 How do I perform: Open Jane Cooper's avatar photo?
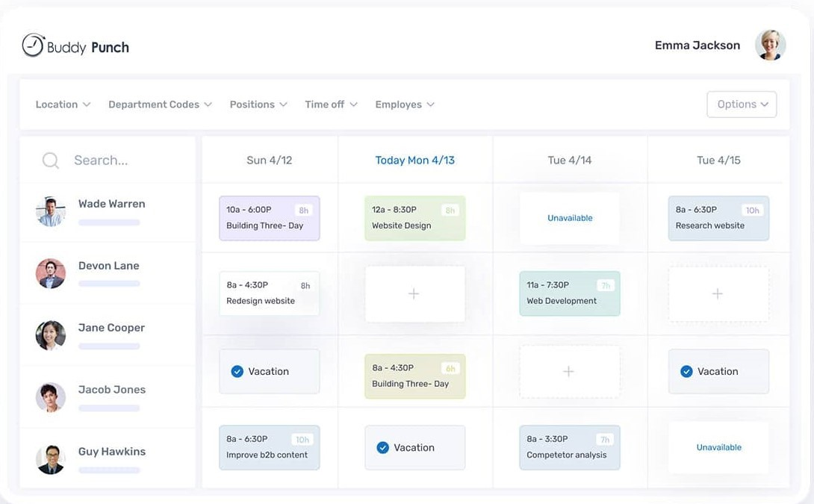point(51,335)
